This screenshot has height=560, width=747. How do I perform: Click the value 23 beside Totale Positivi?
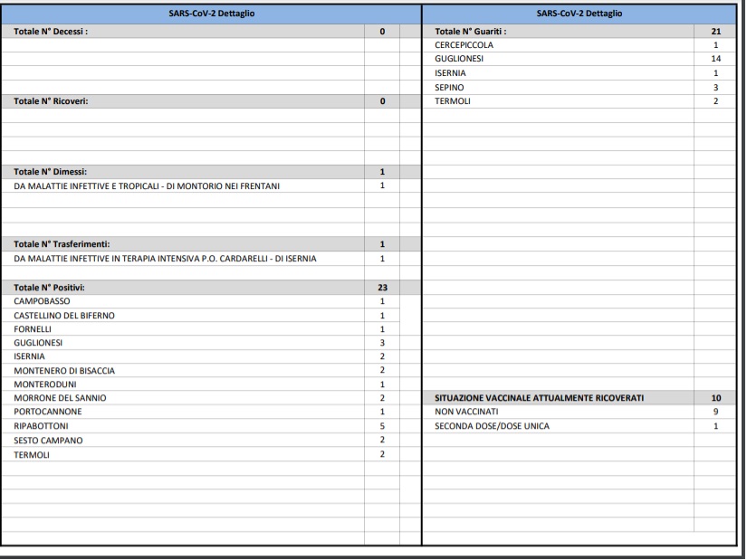[382, 288]
